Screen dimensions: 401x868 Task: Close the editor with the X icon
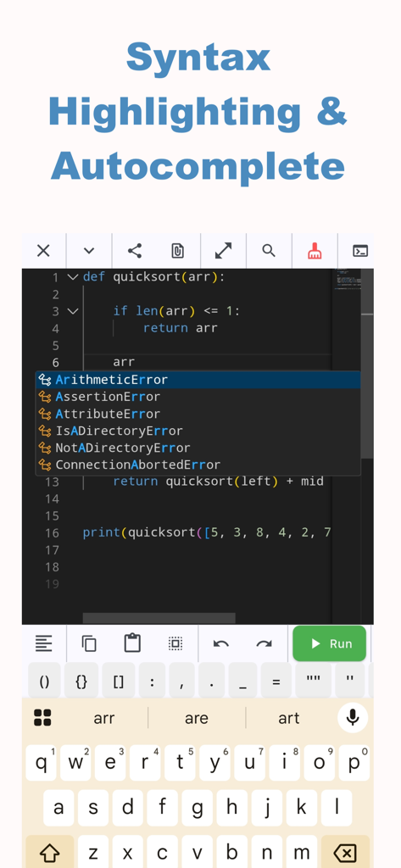tap(43, 251)
